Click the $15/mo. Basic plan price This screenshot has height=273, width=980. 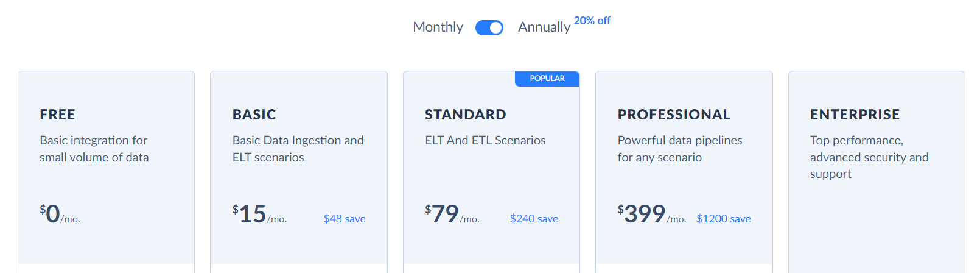[259, 214]
